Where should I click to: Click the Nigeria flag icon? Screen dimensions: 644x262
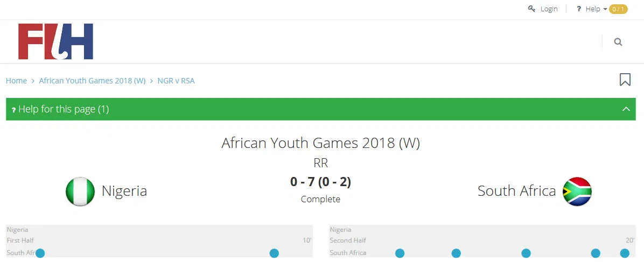[80, 192]
